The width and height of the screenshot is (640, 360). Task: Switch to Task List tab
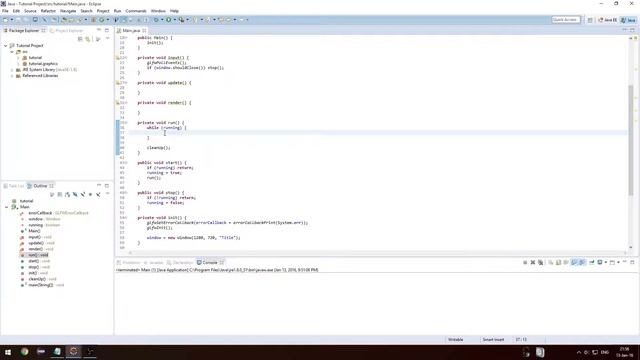coord(14,186)
